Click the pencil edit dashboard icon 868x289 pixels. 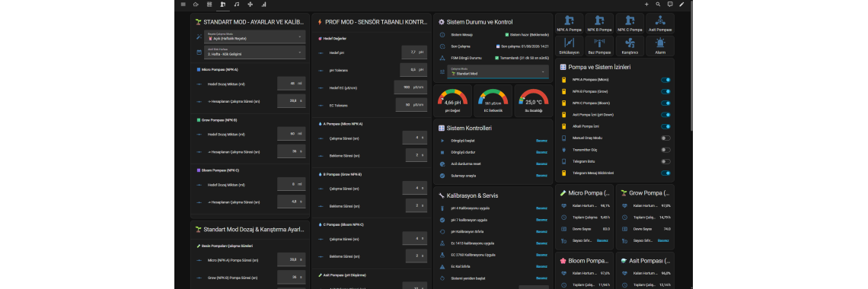pyautogui.click(x=682, y=5)
